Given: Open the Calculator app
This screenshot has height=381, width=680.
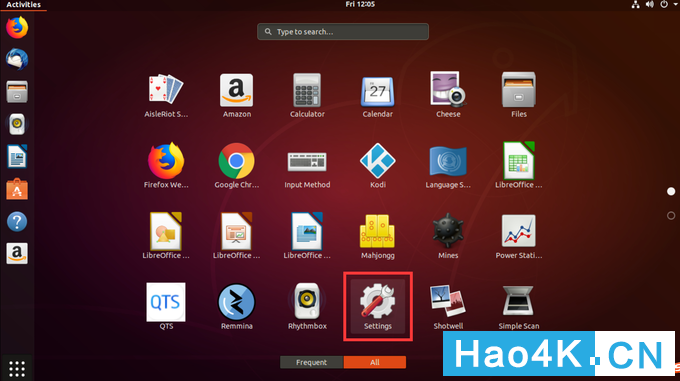Looking at the screenshot, I should 307,95.
